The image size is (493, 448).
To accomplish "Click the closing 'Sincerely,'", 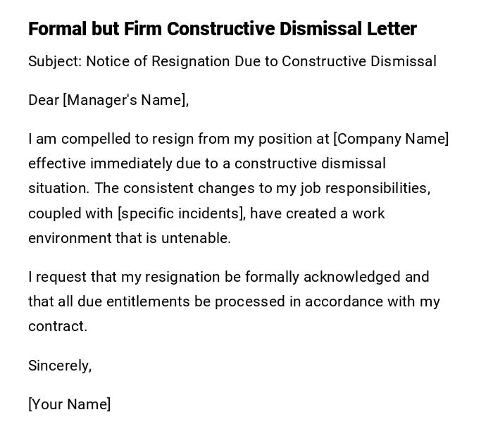I will tap(60, 366).
